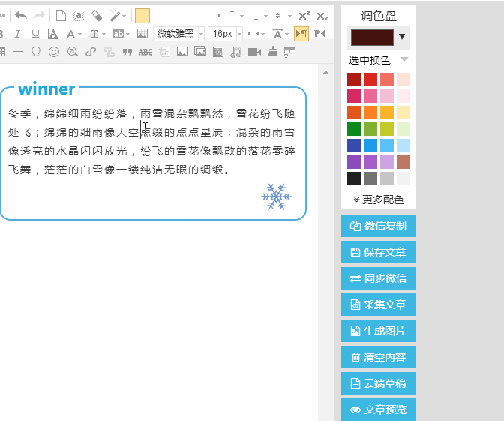This screenshot has width=504, height=421.
Task: Toggle superscript formatting
Action: pyautogui.click(x=304, y=15)
